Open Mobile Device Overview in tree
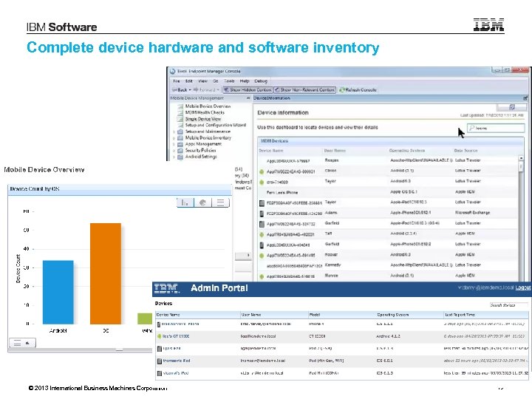Screen dimensions: 532x399 coord(208,106)
